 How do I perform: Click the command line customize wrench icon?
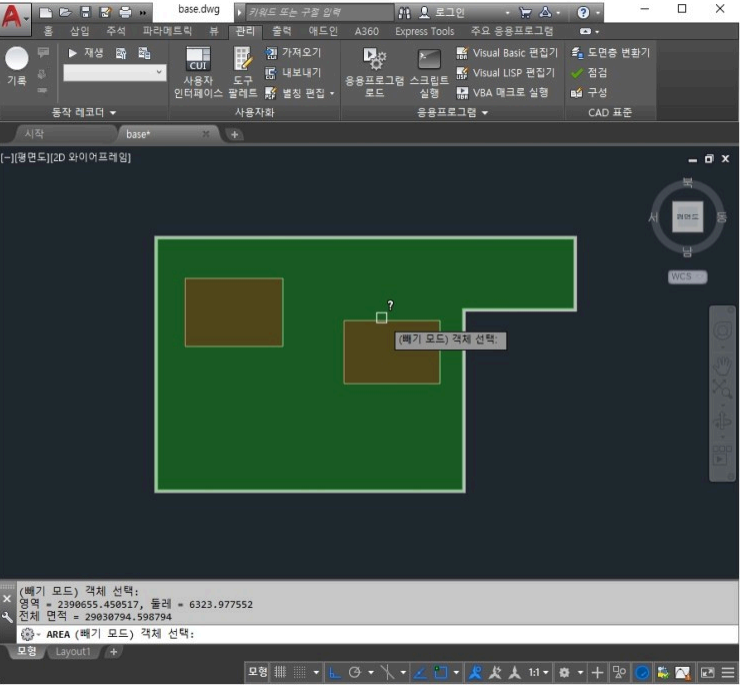(7, 617)
